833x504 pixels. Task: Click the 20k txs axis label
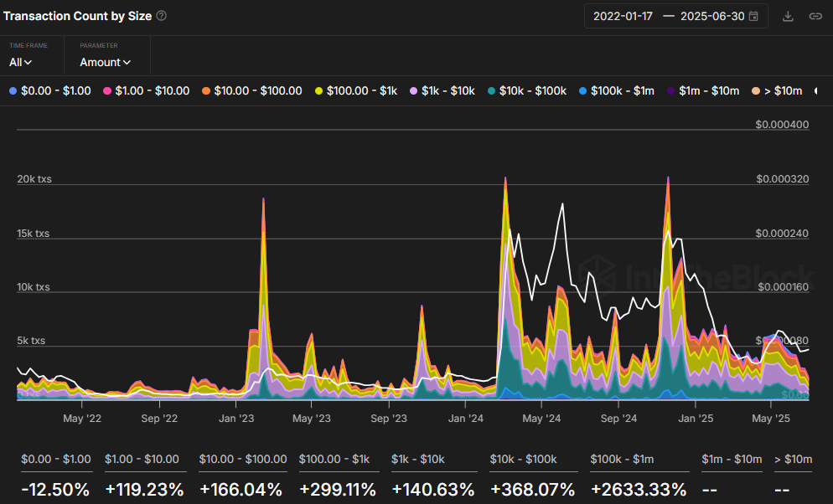34,179
